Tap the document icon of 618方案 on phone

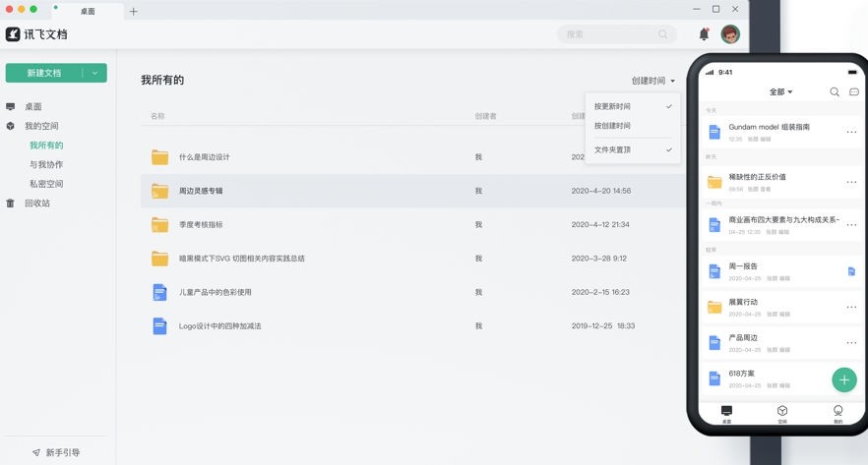coord(714,378)
